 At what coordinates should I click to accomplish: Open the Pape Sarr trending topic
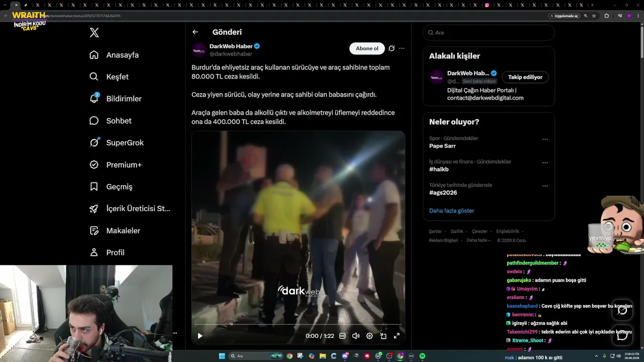[x=442, y=146]
